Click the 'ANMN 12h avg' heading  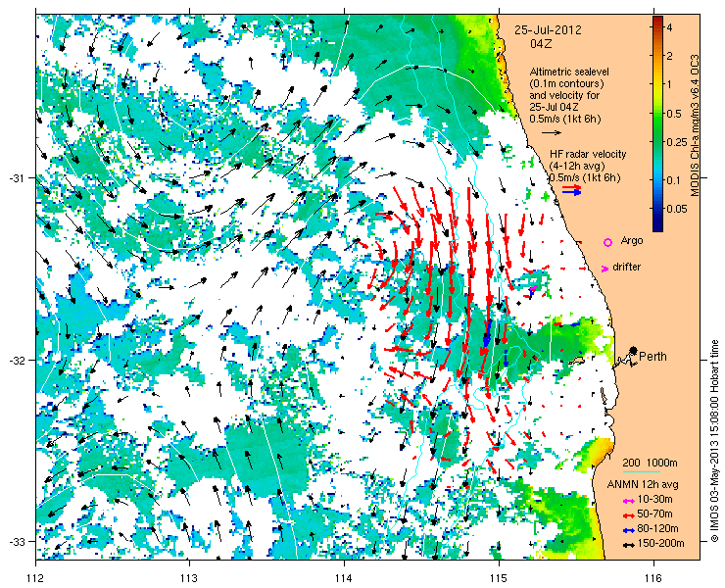tap(643, 484)
